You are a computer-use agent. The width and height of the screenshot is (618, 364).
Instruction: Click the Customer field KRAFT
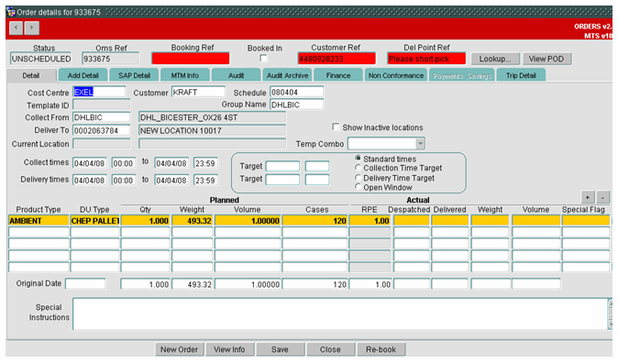click(x=198, y=93)
